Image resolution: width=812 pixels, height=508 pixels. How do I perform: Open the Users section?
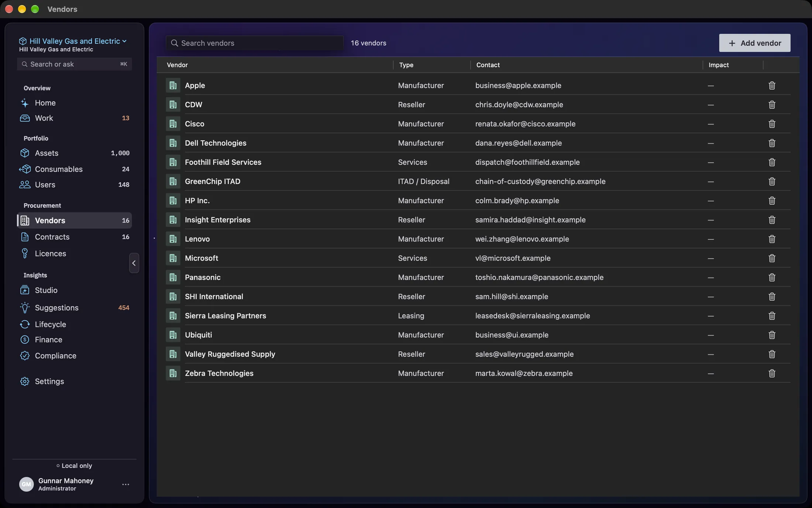74,185
